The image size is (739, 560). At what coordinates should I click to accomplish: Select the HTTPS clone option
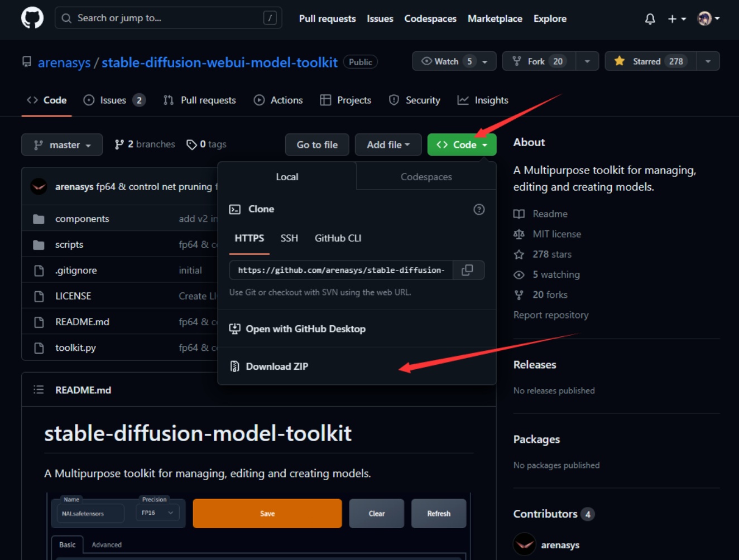point(249,238)
